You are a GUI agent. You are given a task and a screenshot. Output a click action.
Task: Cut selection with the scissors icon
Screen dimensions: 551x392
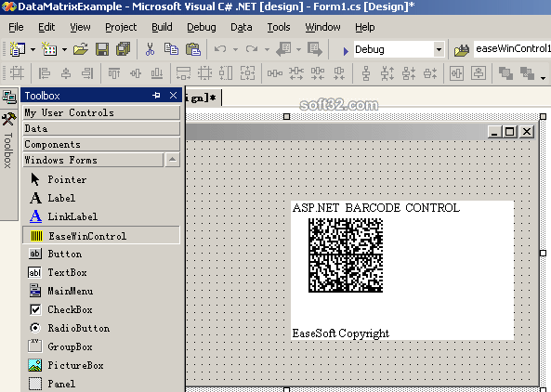150,49
